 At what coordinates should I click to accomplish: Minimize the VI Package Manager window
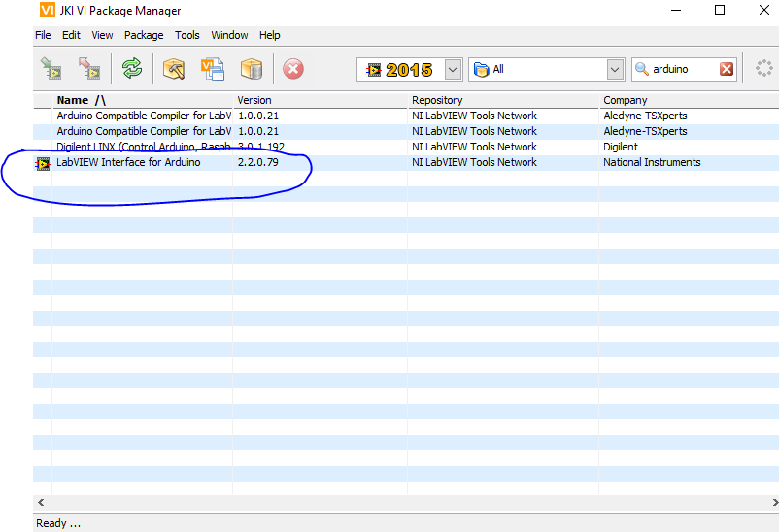tap(676, 10)
